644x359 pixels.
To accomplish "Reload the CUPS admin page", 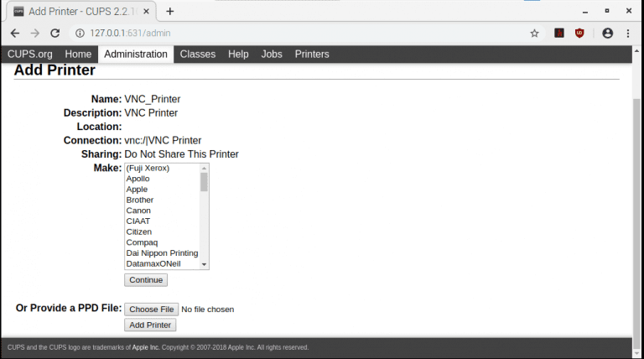I will 55,33.
